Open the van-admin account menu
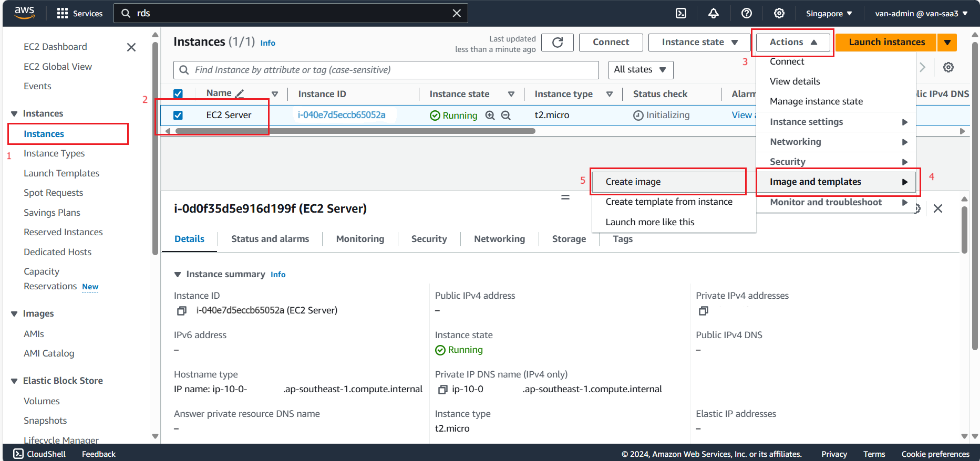 point(921,14)
